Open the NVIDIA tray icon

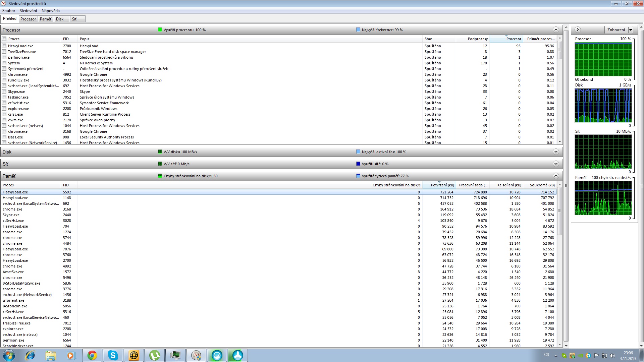click(580, 356)
